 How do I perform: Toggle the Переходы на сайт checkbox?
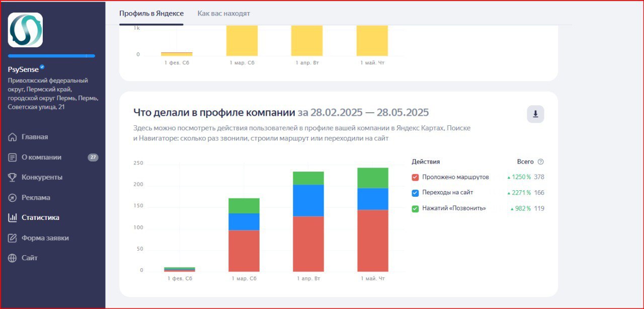click(415, 193)
